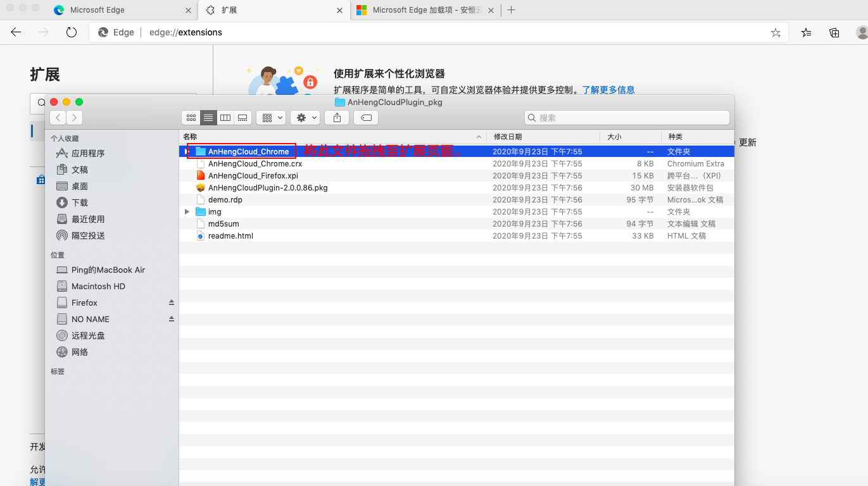Viewport: 868px width, 486px height.
Task: Switch Finder to gallery view
Action: pos(242,118)
